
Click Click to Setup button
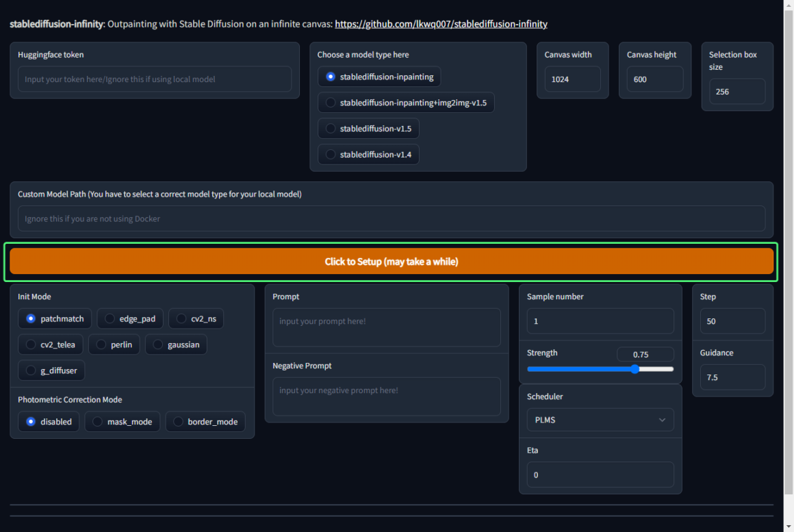point(391,262)
